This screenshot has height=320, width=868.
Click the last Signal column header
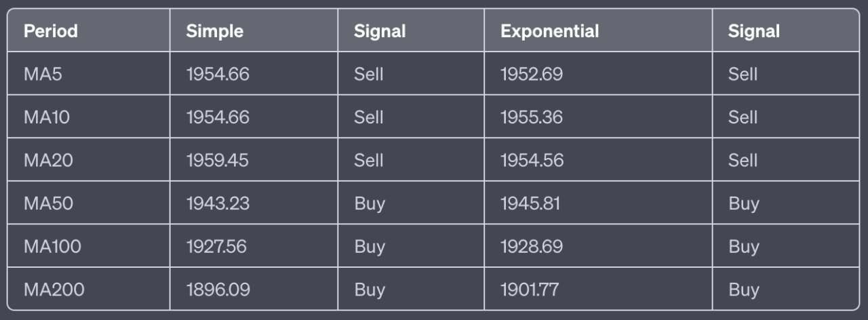point(753,31)
